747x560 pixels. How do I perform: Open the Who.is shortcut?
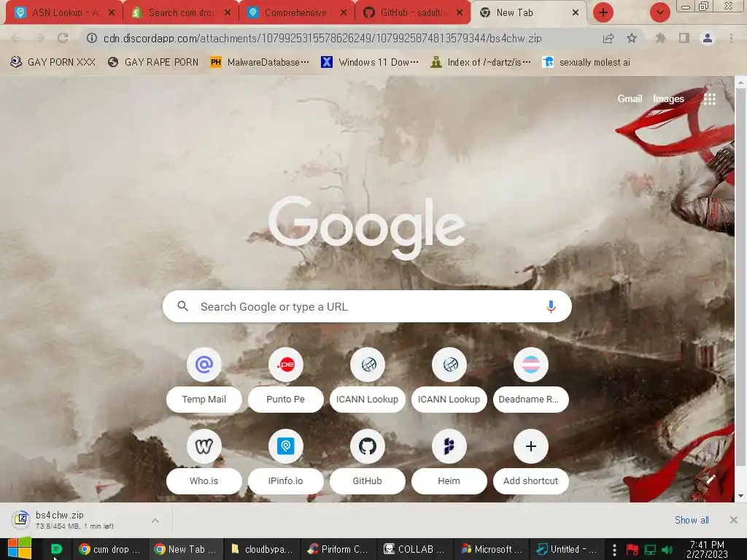(x=204, y=462)
